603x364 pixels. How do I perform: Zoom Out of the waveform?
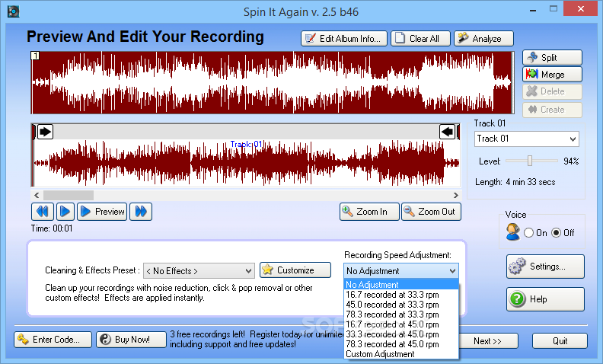pyautogui.click(x=431, y=212)
